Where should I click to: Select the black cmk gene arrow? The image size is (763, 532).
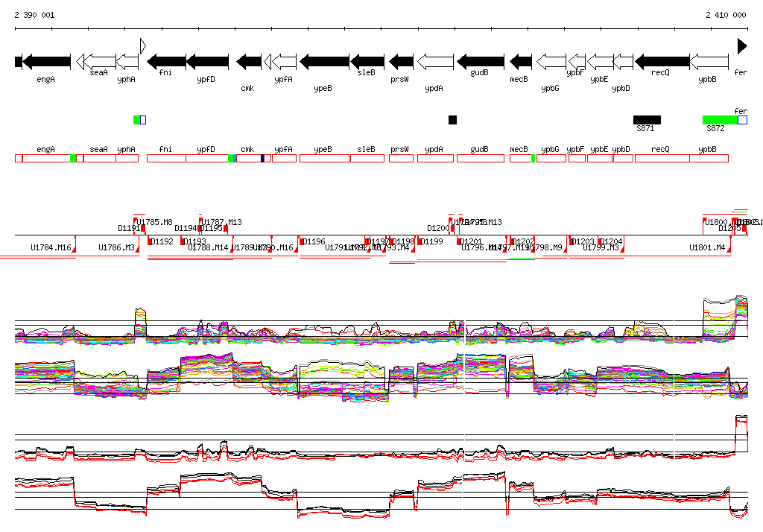249,61
